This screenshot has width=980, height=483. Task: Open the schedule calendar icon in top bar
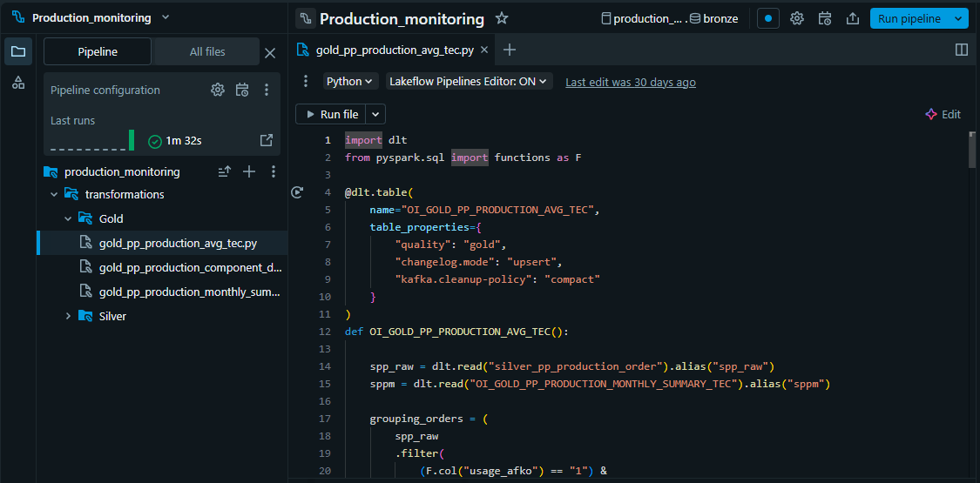coord(824,18)
